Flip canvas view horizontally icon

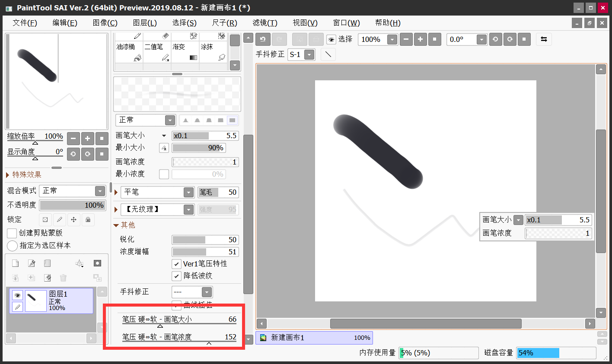point(544,39)
